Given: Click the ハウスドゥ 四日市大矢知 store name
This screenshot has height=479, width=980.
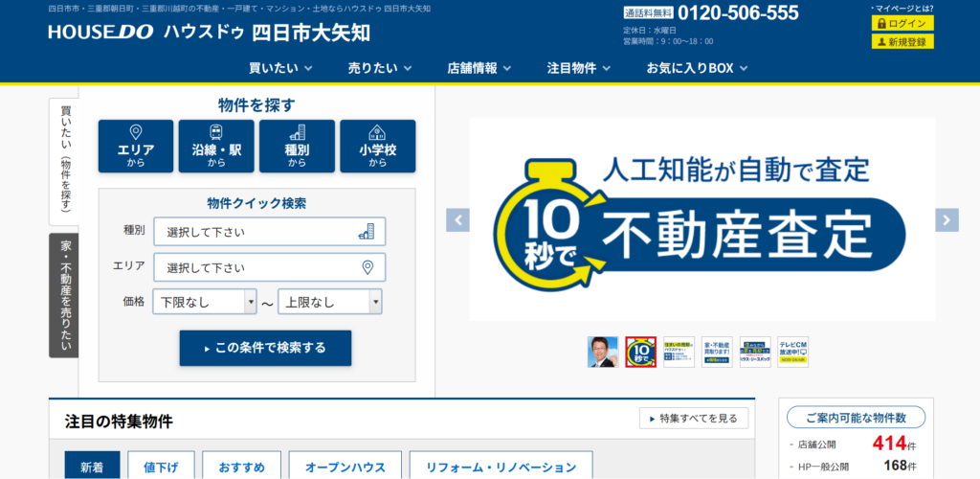Looking at the screenshot, I should click(267, 32).
